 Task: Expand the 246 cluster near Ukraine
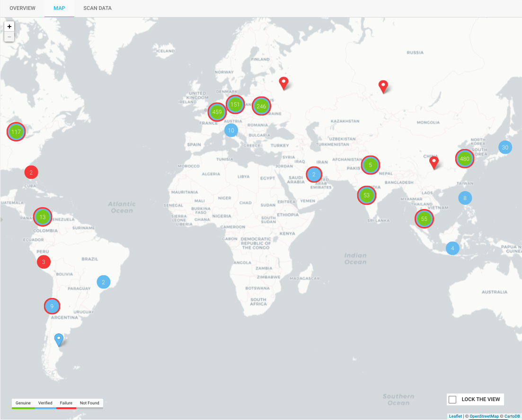[x=261, y=106]
